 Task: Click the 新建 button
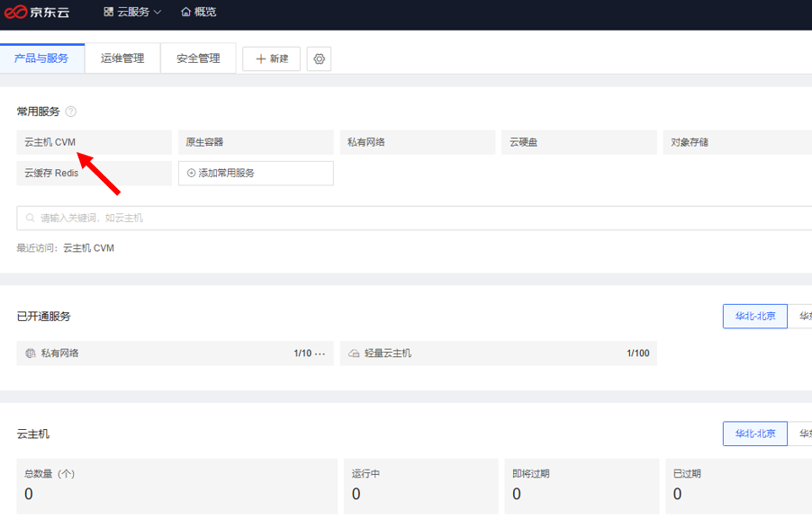[271, 59]
